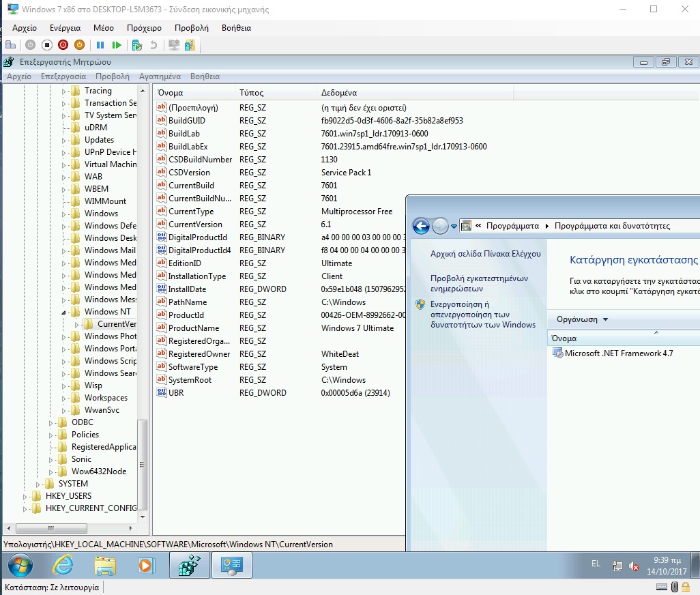Screen dimensions: 700x595
Task: Expand the Policies registry key
Action: click(x=50, y=435)
